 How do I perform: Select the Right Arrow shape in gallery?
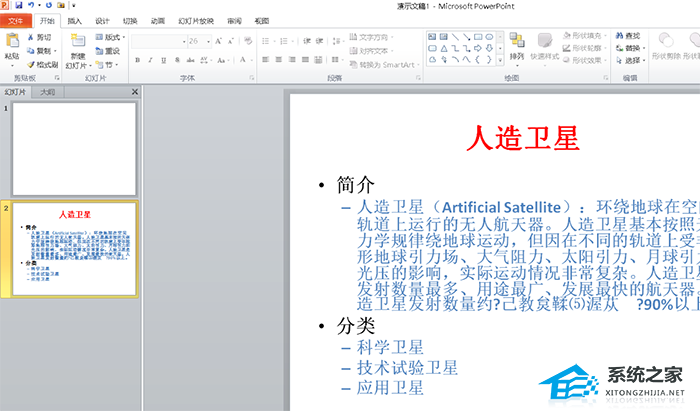pyautogui.click(x=478, y=48)
